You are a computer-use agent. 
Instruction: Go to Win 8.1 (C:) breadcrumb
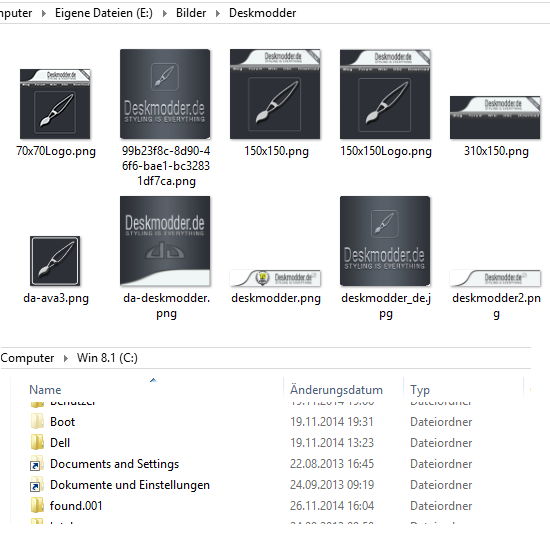pyautogui.click(x=107, y=358)
